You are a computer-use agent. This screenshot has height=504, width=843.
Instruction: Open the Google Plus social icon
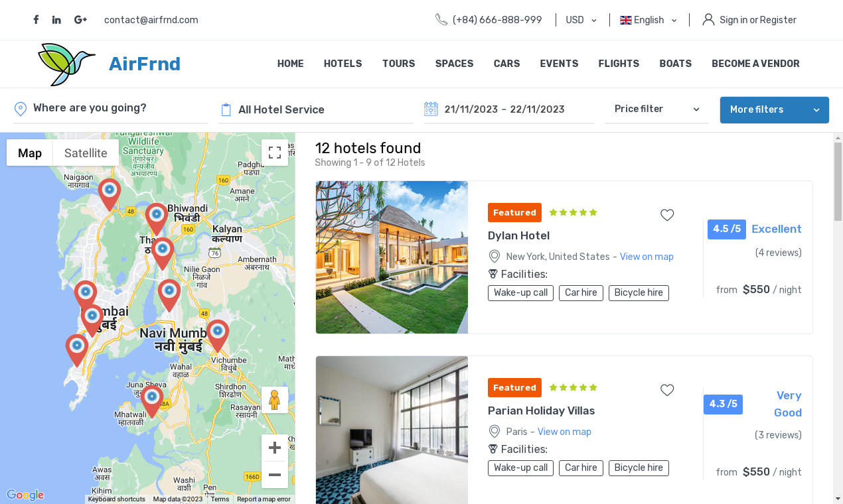(80, 20)
